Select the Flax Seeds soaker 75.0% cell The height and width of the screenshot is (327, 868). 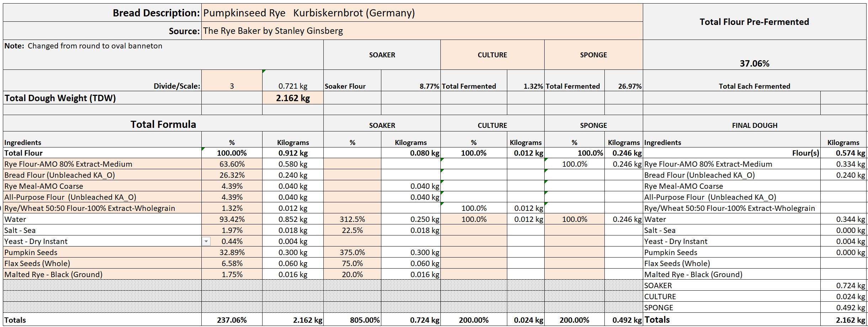click(x=352, y=264)
